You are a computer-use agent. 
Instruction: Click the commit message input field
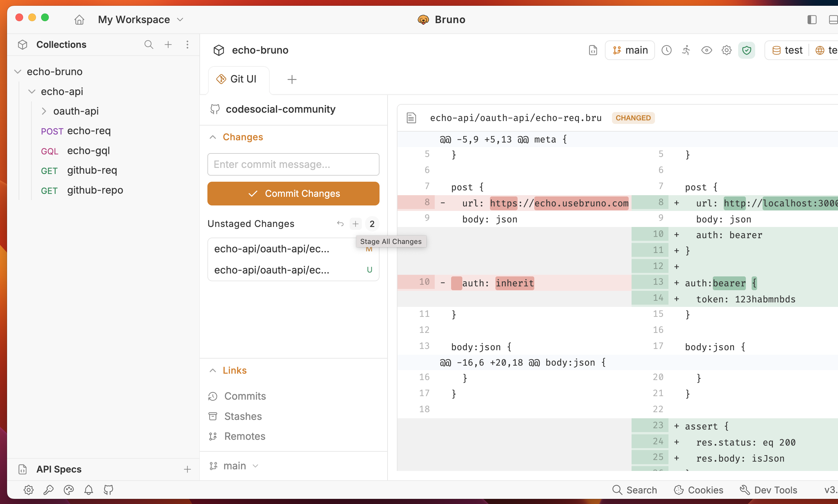pyautogui.click(x=293, y=164)
